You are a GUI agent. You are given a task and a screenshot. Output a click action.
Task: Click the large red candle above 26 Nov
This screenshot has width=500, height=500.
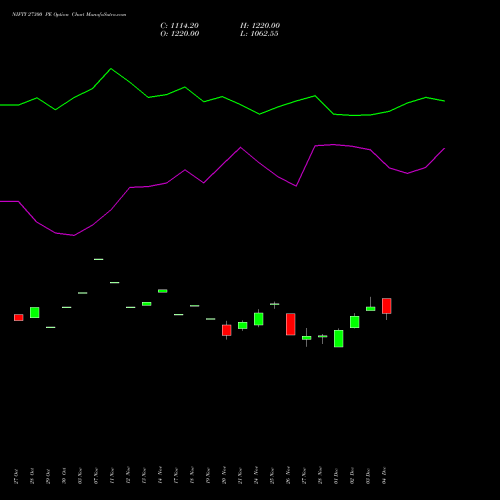point(291,324)
